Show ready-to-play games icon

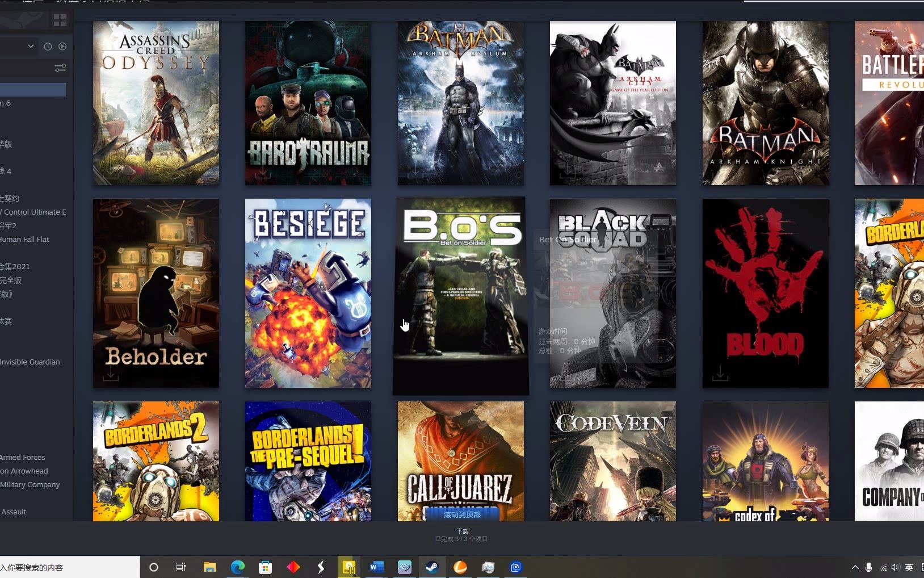pyautogui.click(x=62, y=47)
